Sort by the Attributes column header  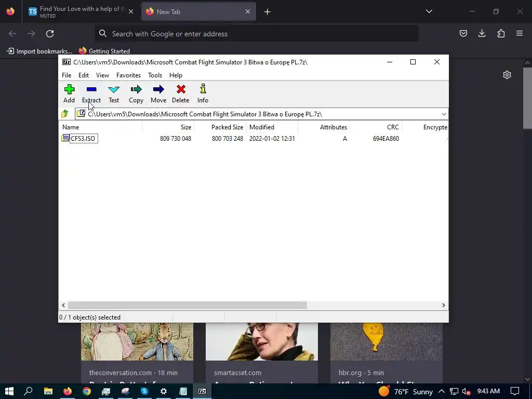pos(324,127)
